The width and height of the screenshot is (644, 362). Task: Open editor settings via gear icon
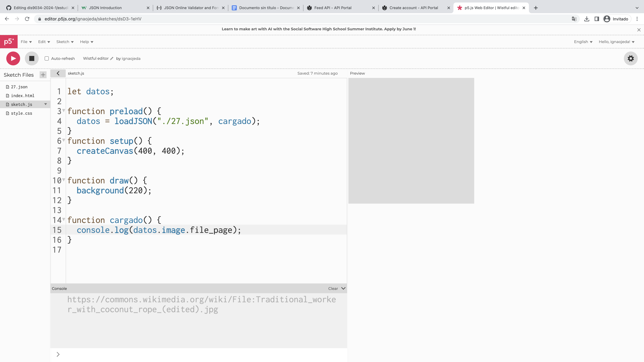point(631,58)
